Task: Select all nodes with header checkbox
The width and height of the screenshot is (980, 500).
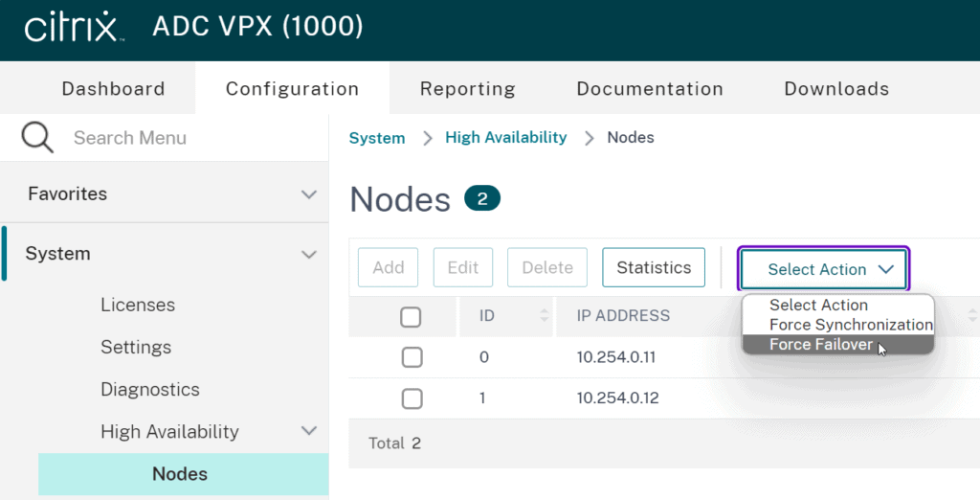Action: tap(411, 317)
